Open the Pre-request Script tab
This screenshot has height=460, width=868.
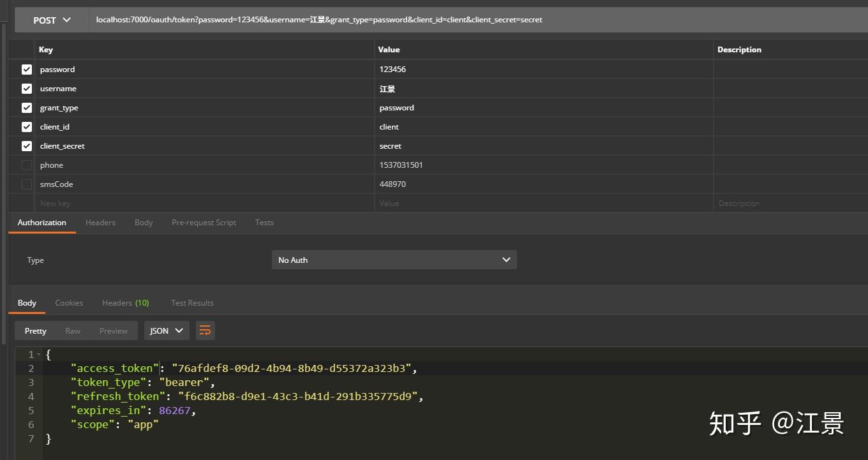(x=204, y=222)
